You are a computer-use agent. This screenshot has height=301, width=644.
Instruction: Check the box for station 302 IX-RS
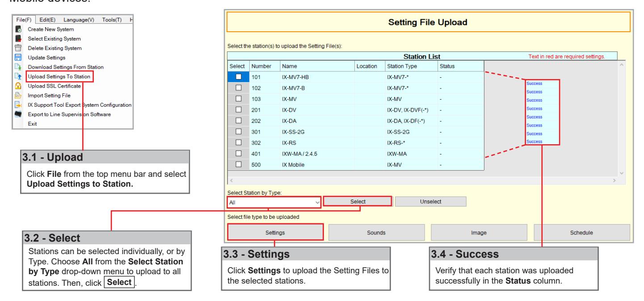point(238,142)
